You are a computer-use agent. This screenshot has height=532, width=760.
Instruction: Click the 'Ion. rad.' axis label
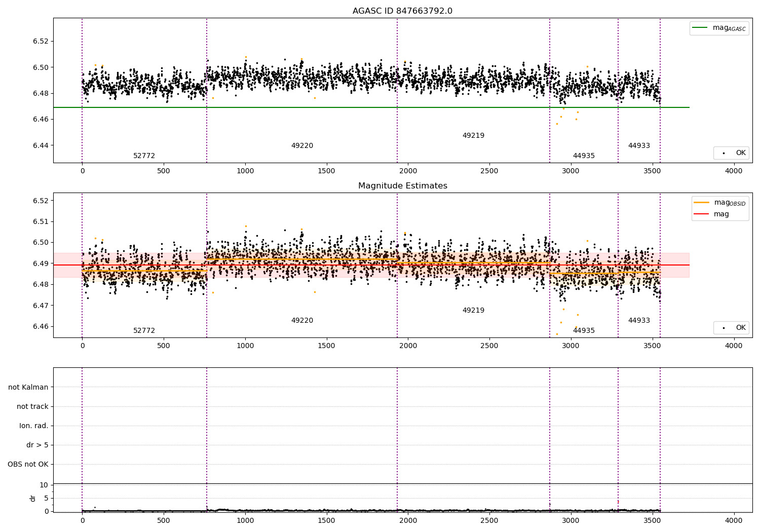pyautogui.click(x=34, y=426)
